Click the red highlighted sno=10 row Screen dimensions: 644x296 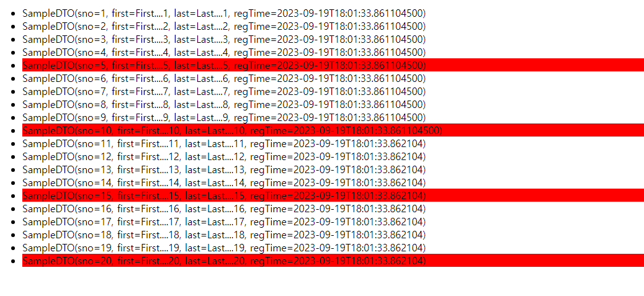[333, 130]
